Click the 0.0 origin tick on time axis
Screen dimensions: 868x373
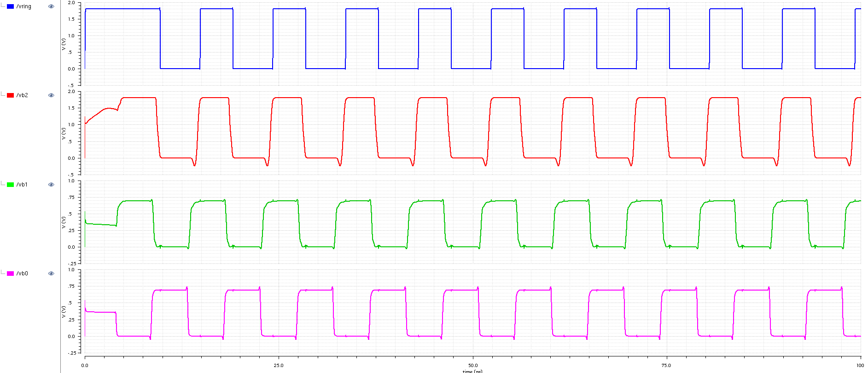coord(85,365)
